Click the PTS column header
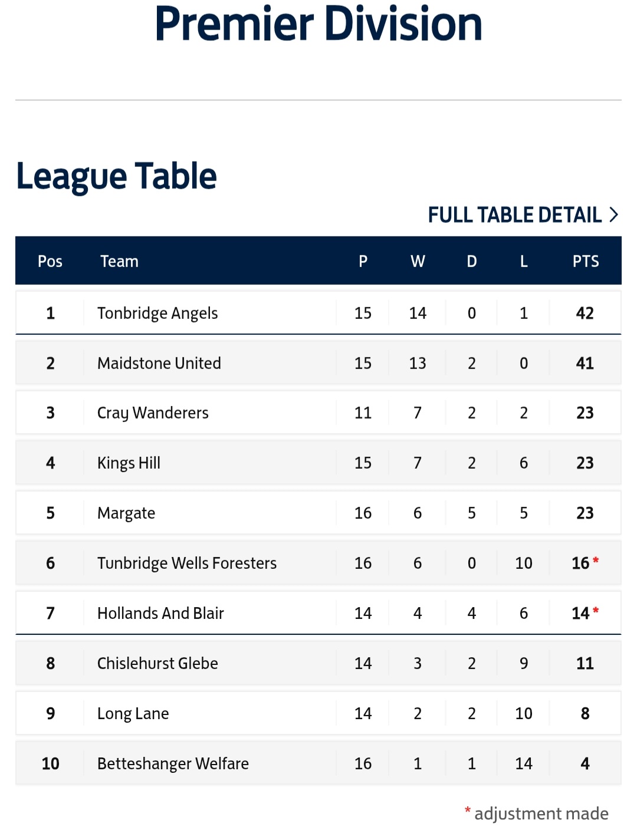The height and width of the screenshot is (840, 637). pyautogui.click(x=585, y=261)
